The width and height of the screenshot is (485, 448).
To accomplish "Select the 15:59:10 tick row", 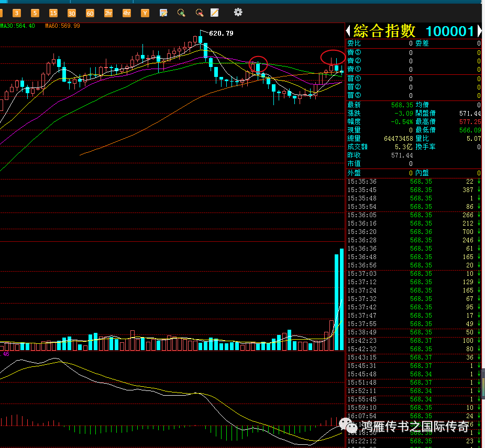I will point(414,408).
